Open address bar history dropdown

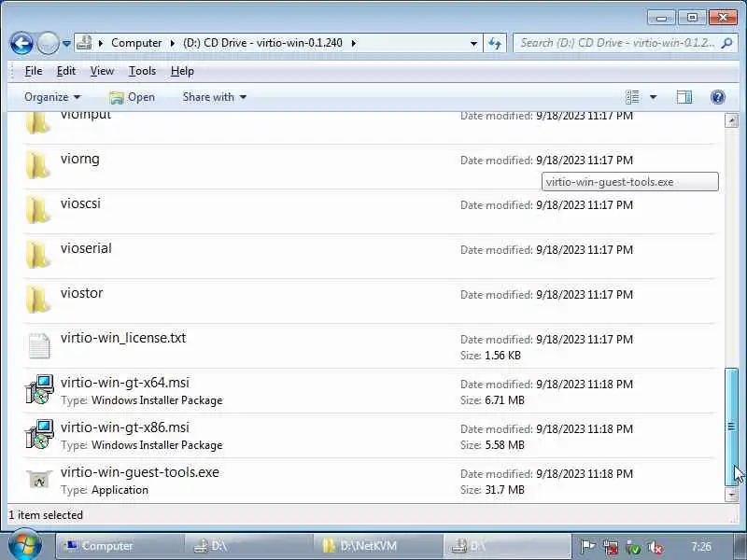coord(473,43)
